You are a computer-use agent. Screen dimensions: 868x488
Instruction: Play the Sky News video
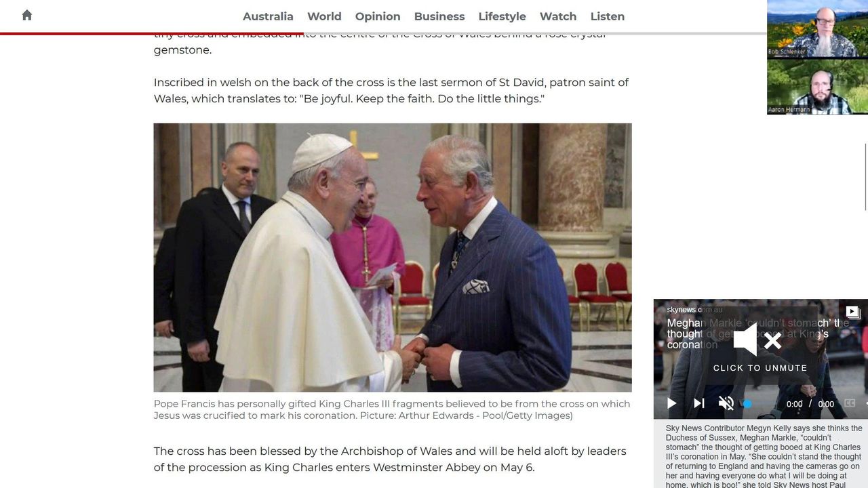671,403
